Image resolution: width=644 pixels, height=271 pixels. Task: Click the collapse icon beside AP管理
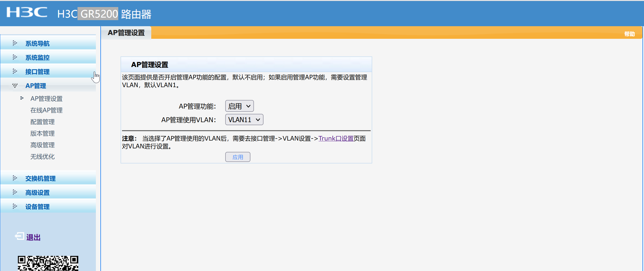point(15,86)
